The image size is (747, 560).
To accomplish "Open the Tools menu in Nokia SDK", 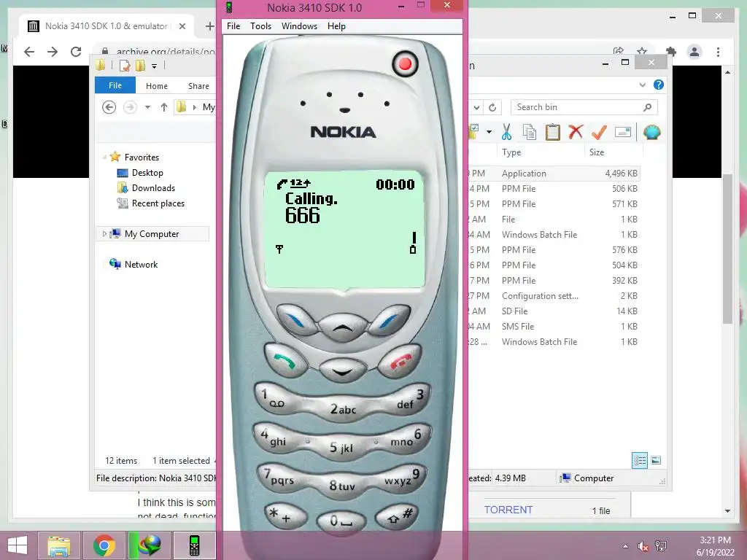I will pos(260,26).
